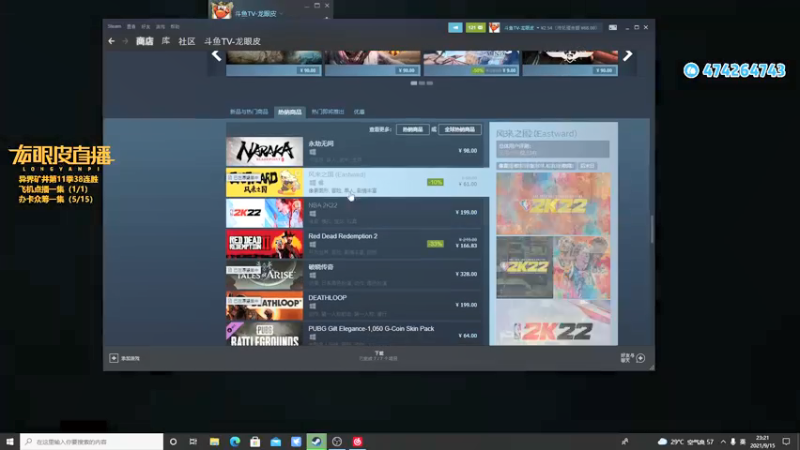Image resolution: width=800 pixels, height=450 pixels.
Task: Click the blue announcement megaphone button
Action: (x=455, y=28)
